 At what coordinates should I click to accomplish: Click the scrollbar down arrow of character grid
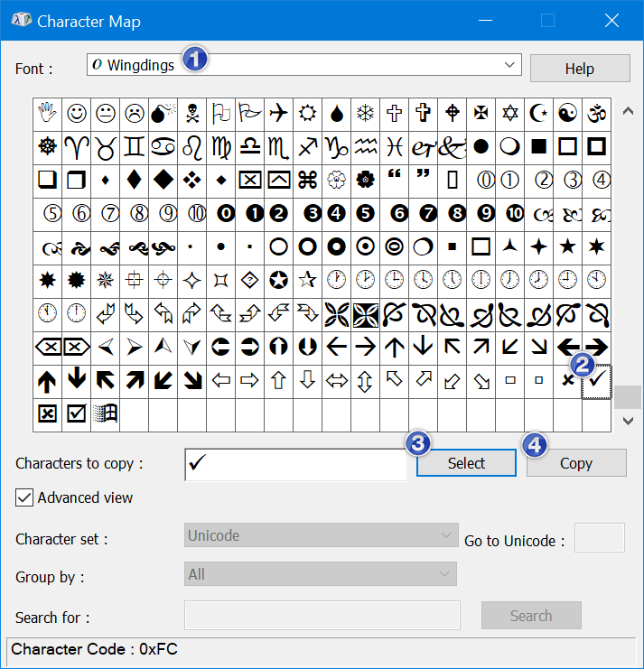point(628,421)
